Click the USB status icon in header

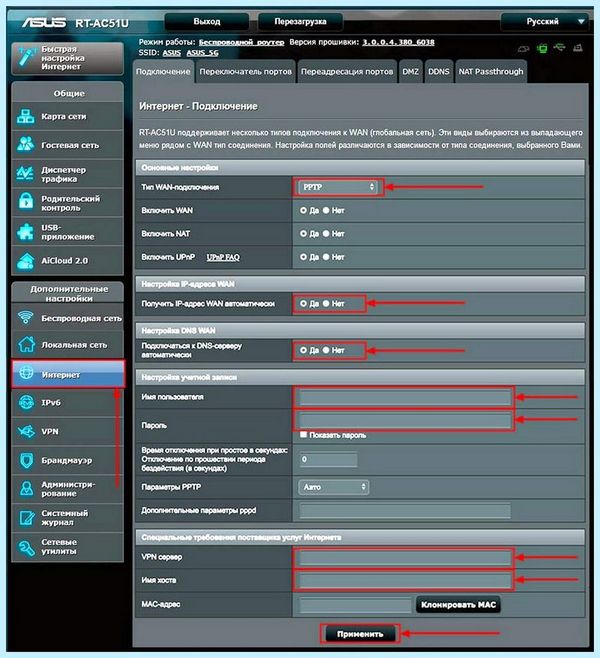pyautogui.click(x=559, y=47)
